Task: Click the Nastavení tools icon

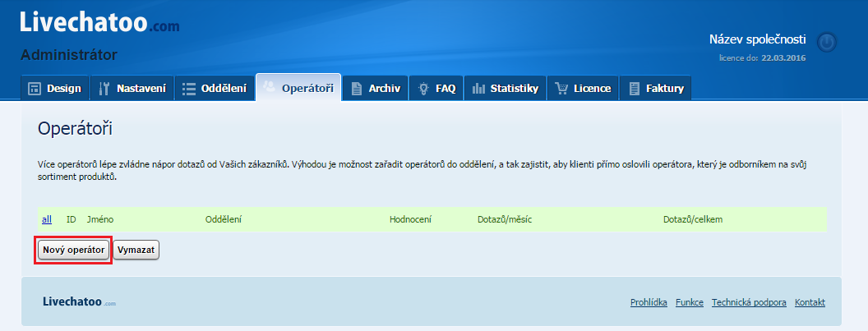Action: coord(104,89)
